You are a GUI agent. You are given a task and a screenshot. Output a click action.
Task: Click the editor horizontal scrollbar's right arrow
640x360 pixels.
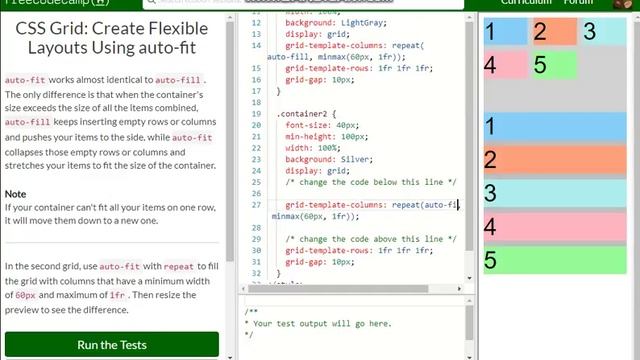pyautogui.click(x=459, y=289)
